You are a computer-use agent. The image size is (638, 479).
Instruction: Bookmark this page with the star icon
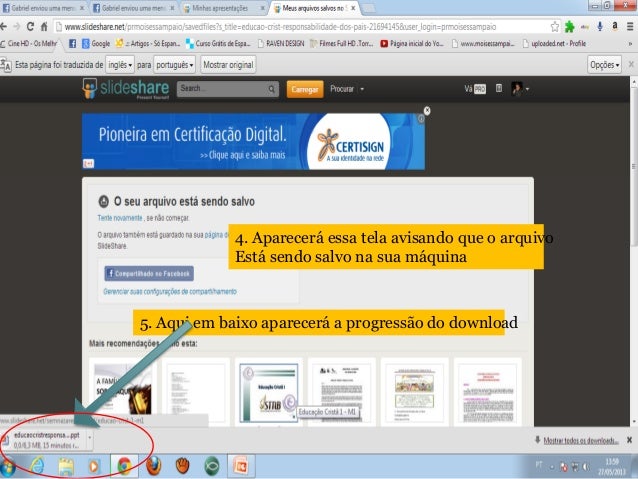coord(555,27)
